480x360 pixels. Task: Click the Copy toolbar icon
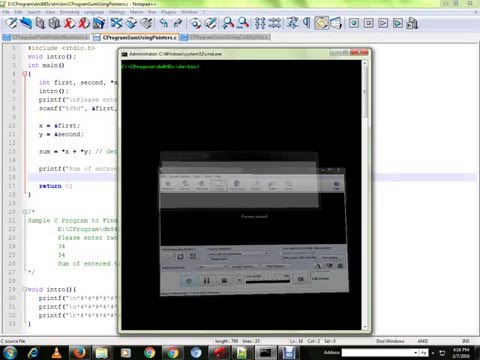tap(131, 23)
